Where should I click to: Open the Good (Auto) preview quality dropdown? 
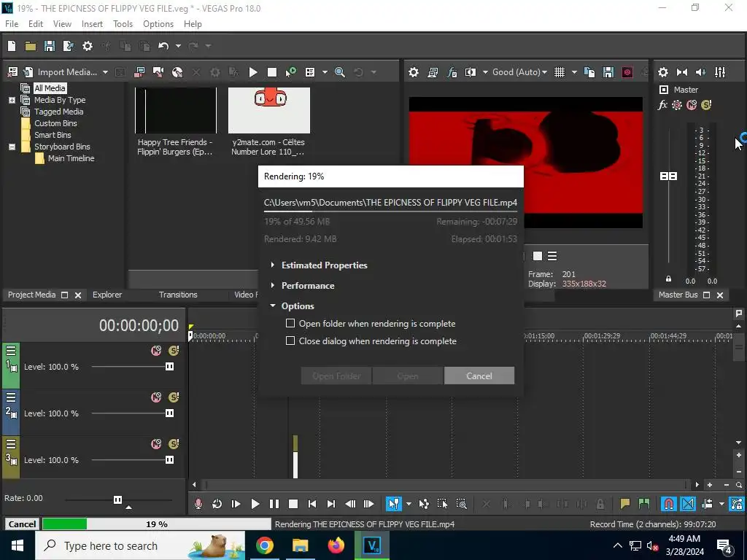click(x=519, y=72)
